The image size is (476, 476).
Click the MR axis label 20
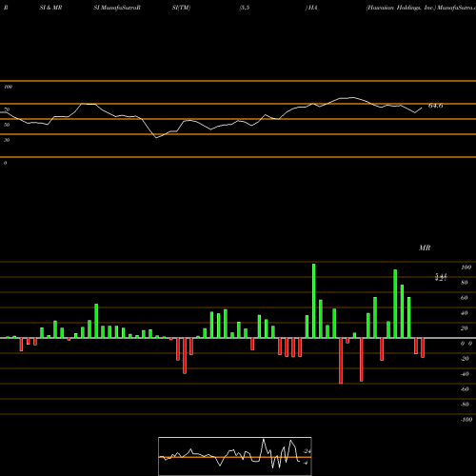(x=465, y=328)
